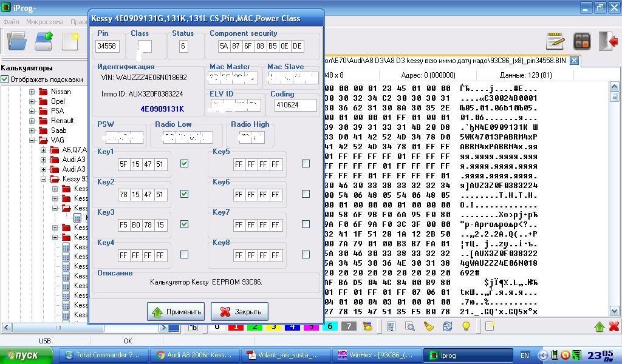Click the save to disk icon
Viewport: 622px width, 364px height.
point(44,41)
